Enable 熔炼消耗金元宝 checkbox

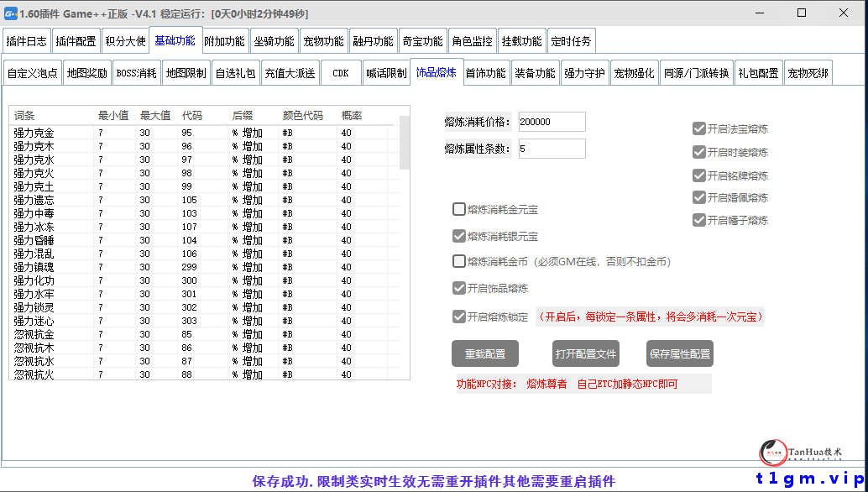point(458,209)
